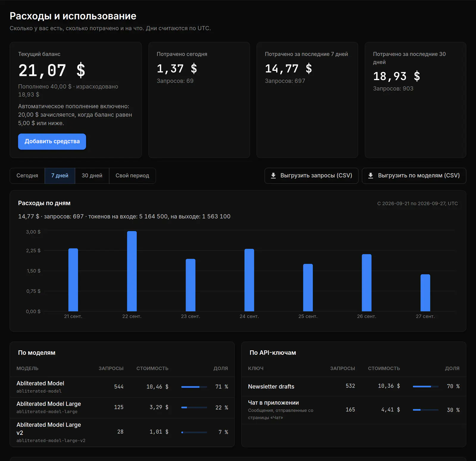Click the "532" requests cell
This screenshot has width=476, height=461.
point(350,386)
